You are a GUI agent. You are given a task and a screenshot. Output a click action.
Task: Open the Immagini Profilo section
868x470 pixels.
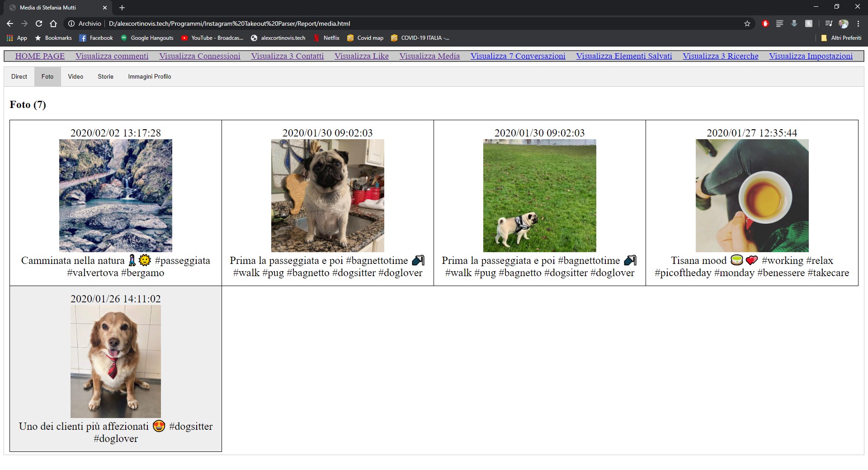[149, 76]
